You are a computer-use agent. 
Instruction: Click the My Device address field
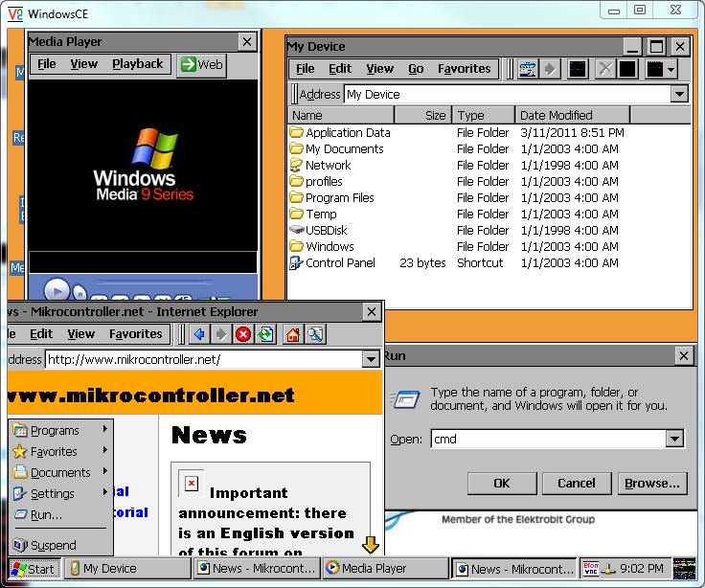508,95
